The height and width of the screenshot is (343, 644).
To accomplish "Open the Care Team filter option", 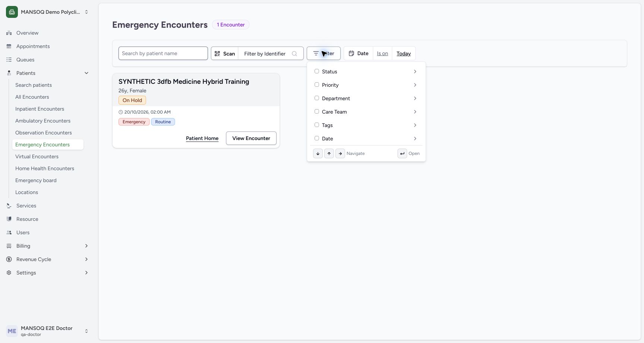I will click(366, 112).
